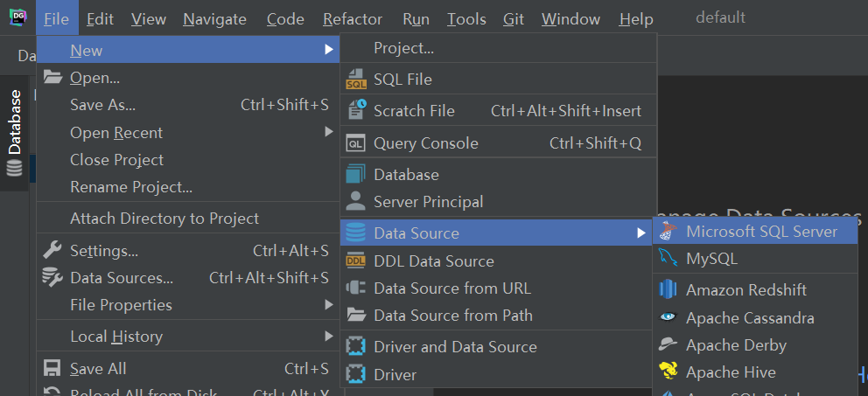Choose Project... from New submenu
This screenshot has width=868, height=396.
[x=498, y=48]
